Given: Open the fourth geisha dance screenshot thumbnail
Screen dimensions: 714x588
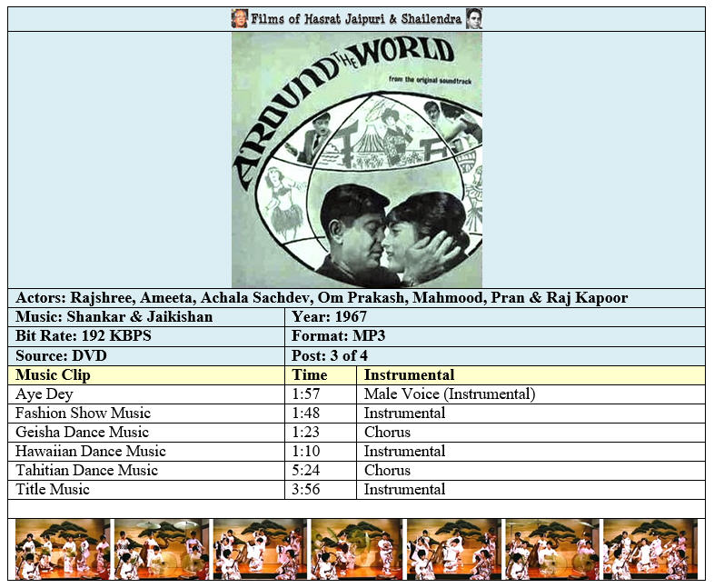Looking at the screenshot, I should 356,549.
